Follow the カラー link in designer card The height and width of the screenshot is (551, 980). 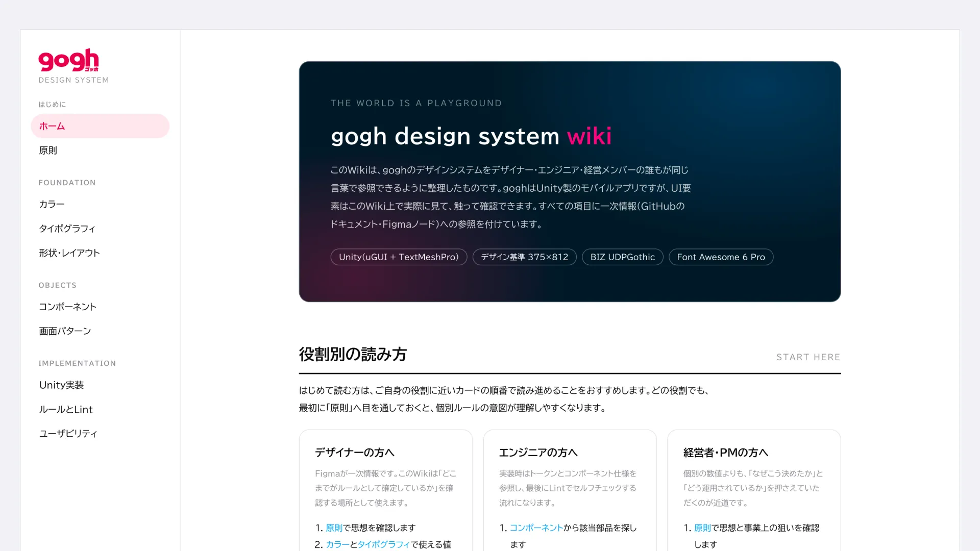(x=337, y=545)
